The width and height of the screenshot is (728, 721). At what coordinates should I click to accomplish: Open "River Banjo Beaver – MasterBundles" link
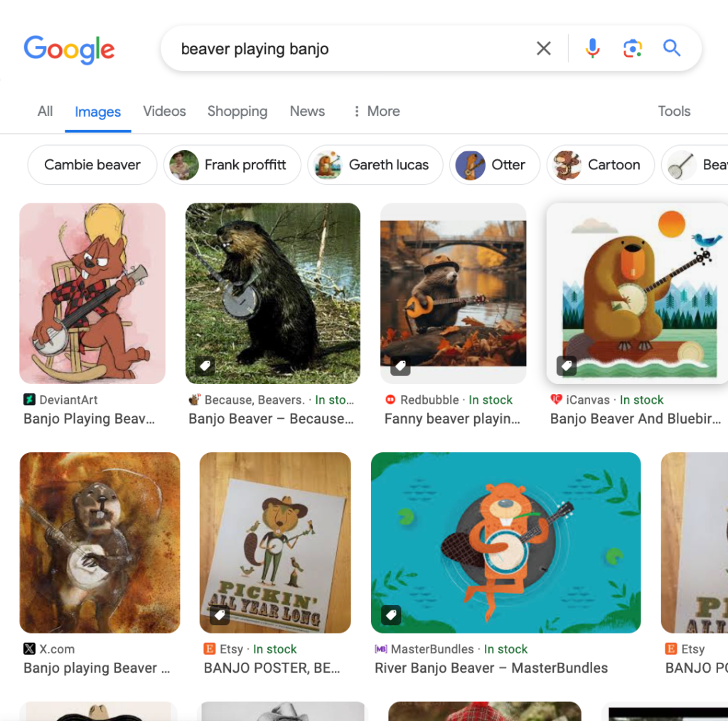click(x=491, y=668)
